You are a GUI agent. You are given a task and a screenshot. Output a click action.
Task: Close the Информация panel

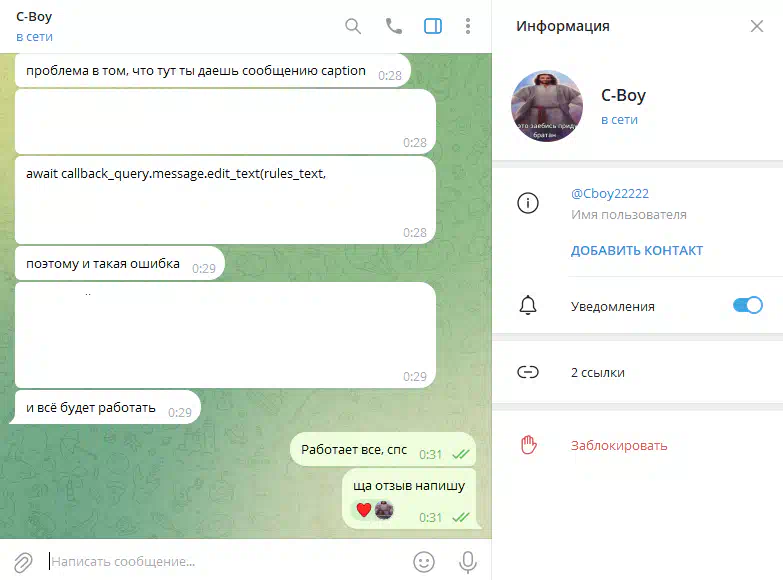(x=757, y=26)
